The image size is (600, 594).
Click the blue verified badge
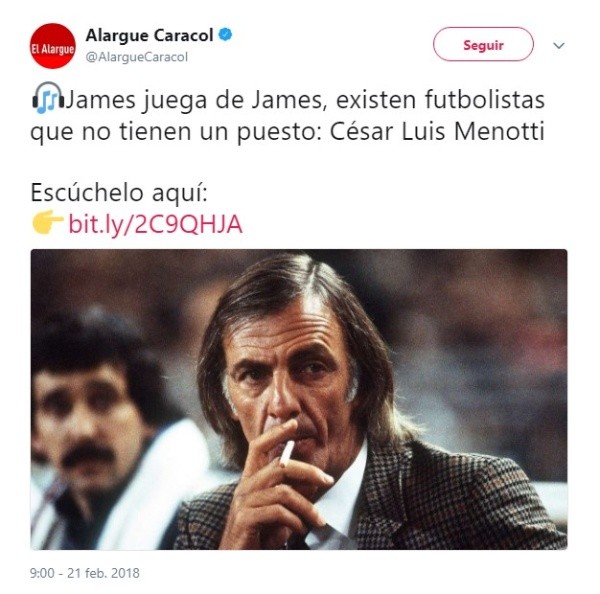(225, 35)
